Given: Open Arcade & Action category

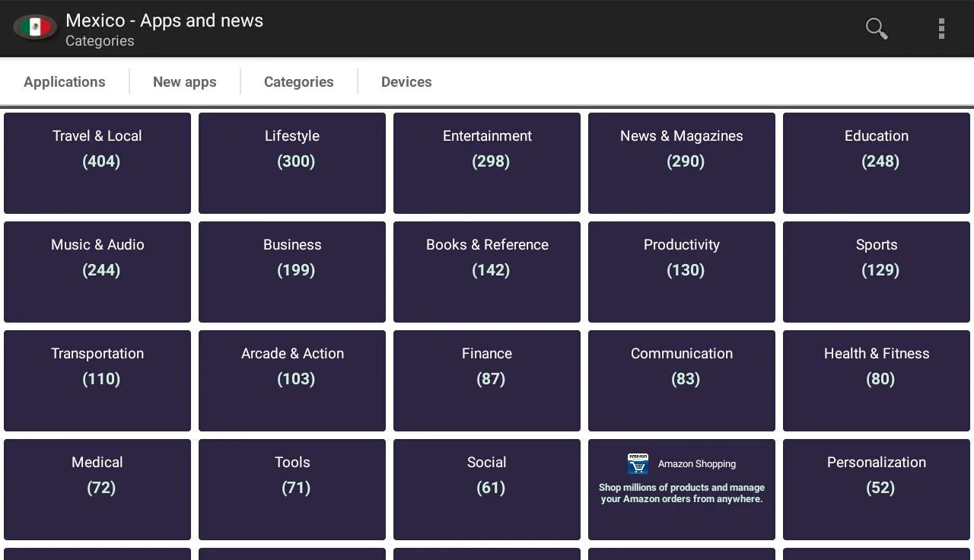Looking at the screenshot, I should coord(292,380).
